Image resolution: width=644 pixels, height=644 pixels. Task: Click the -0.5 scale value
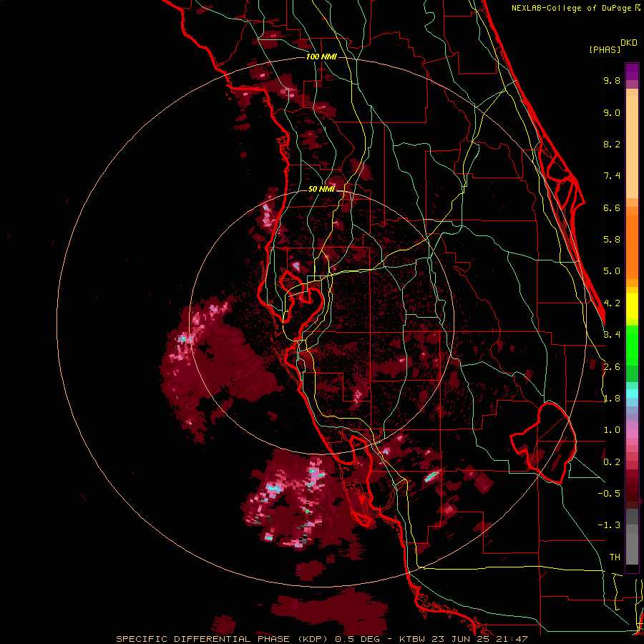coord(609,494)
